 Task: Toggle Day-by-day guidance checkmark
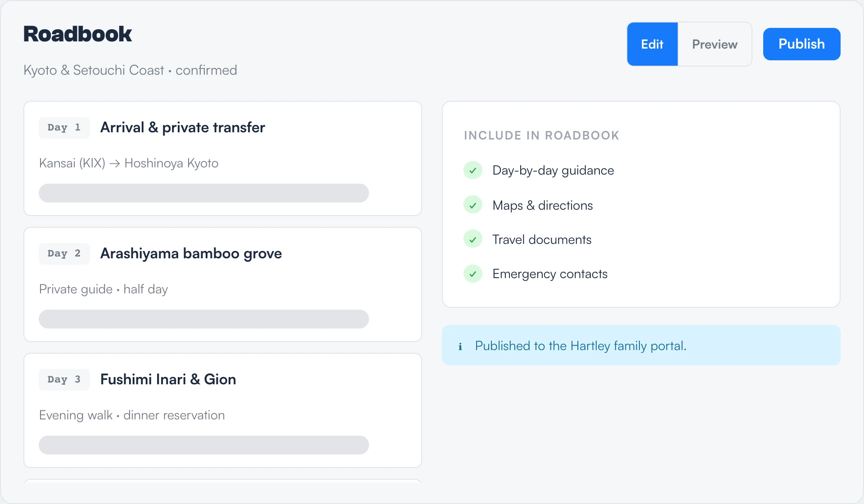473,171
